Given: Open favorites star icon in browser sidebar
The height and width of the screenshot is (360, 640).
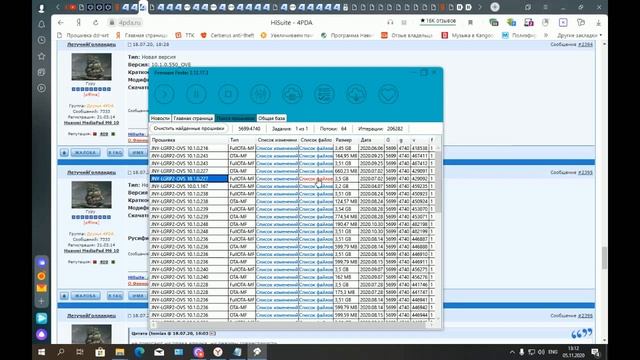Looking at the screenshot, I should coord(42,56).
